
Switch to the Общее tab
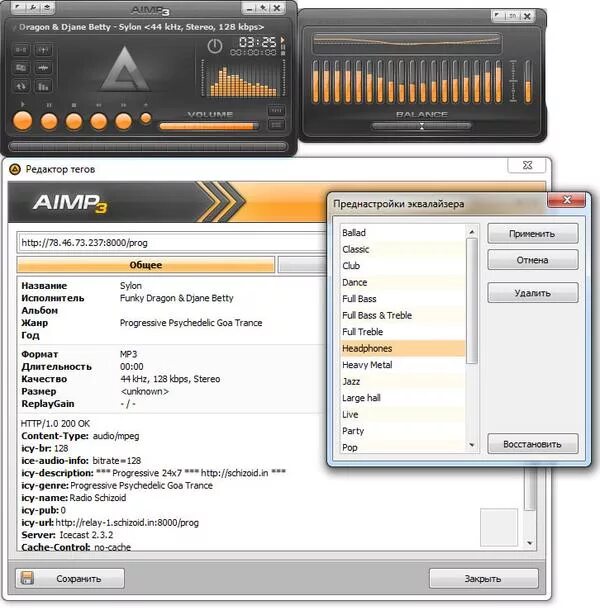point(146,265)
